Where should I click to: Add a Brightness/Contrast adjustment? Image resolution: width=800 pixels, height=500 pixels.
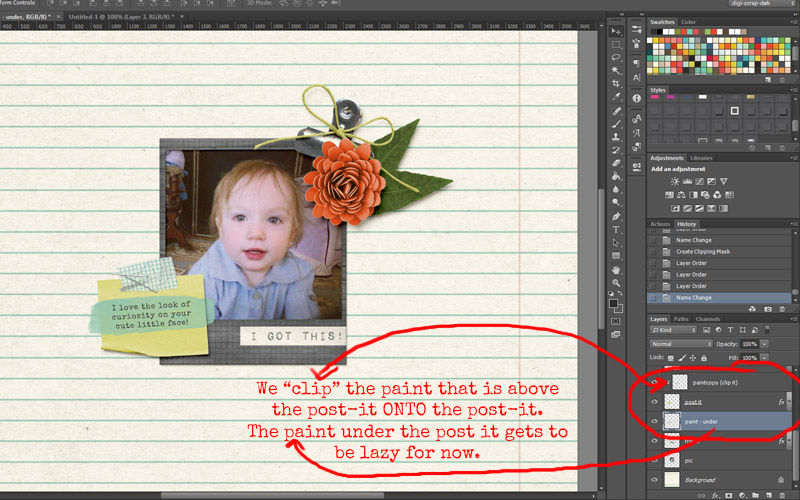pyautogui.click(x=675, y=181)
